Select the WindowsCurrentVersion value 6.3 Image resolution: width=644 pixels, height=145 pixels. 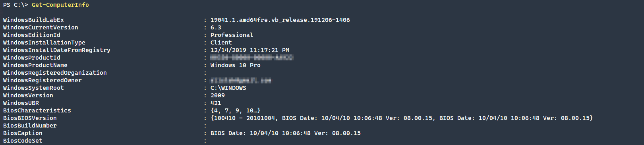[x=216, y=27]
